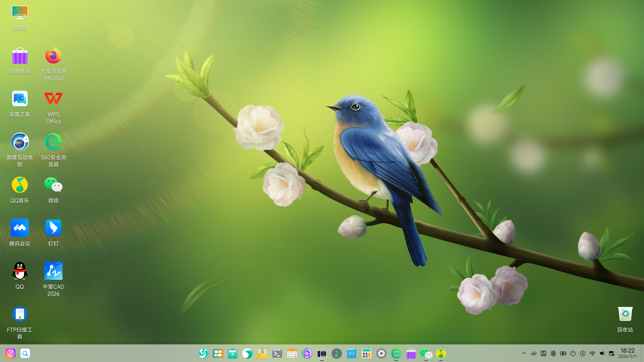This screenshot has width=644, height=362.
Task: Select the 中望CAD 2026 desktop icon
Action: point(53,271)
